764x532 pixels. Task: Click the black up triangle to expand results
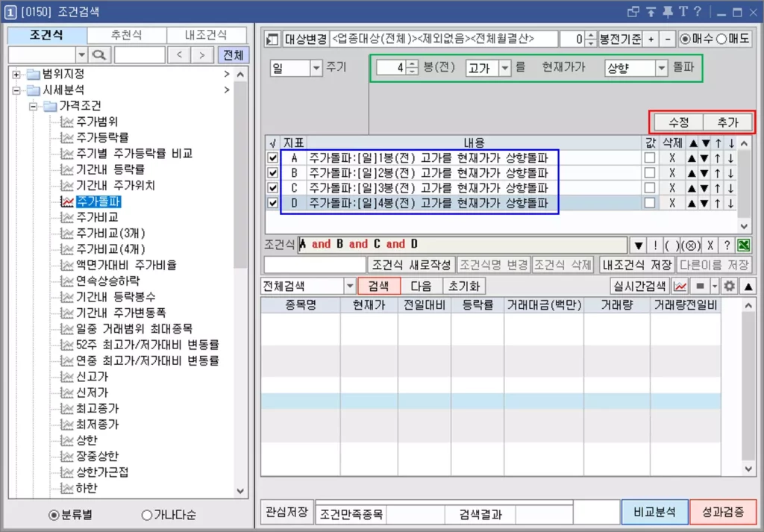click(x=748, y=287)
